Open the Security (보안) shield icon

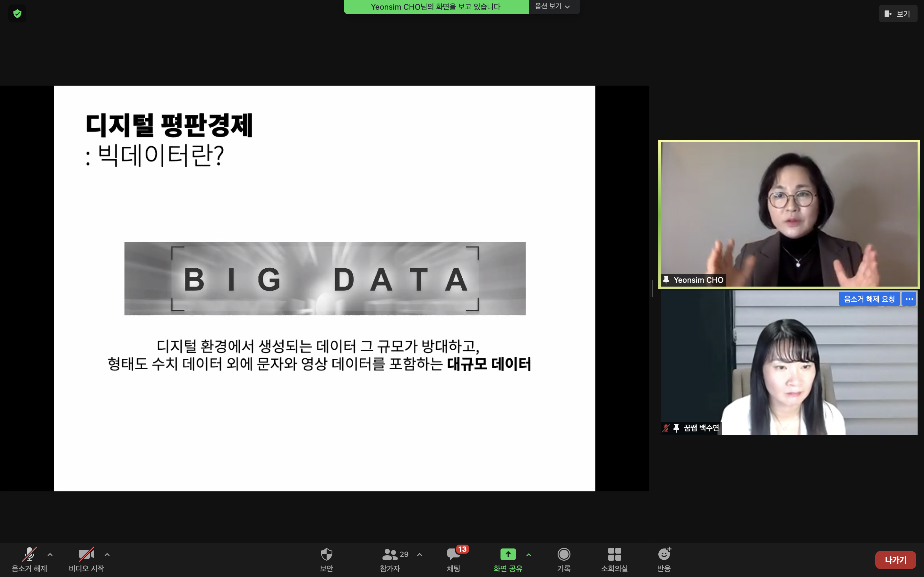coord(327,554)
